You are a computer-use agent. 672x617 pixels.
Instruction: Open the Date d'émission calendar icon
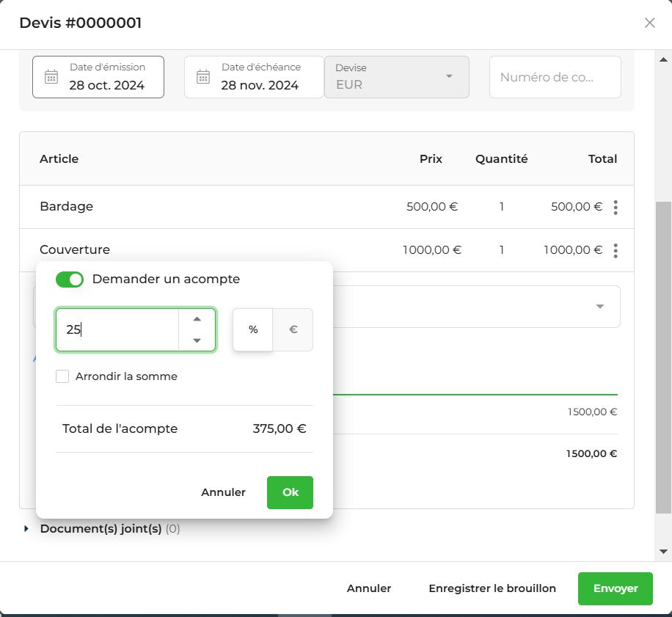pos(51,77)
